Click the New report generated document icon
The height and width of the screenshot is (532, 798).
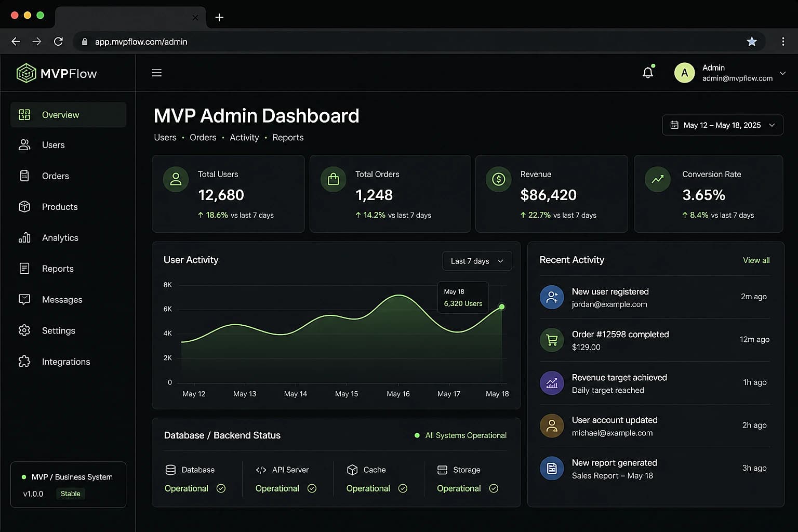click(x=552, y=469)
